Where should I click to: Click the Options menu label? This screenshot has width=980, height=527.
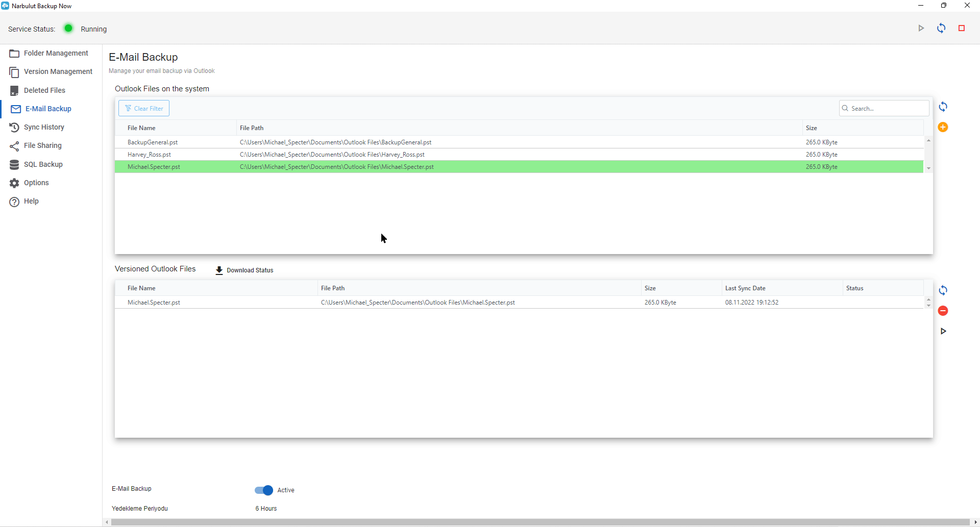(36, 183)
